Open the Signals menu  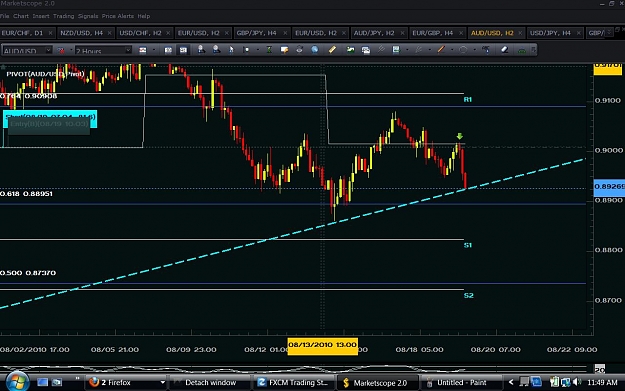pyautogui.click(x=88, y=16)
